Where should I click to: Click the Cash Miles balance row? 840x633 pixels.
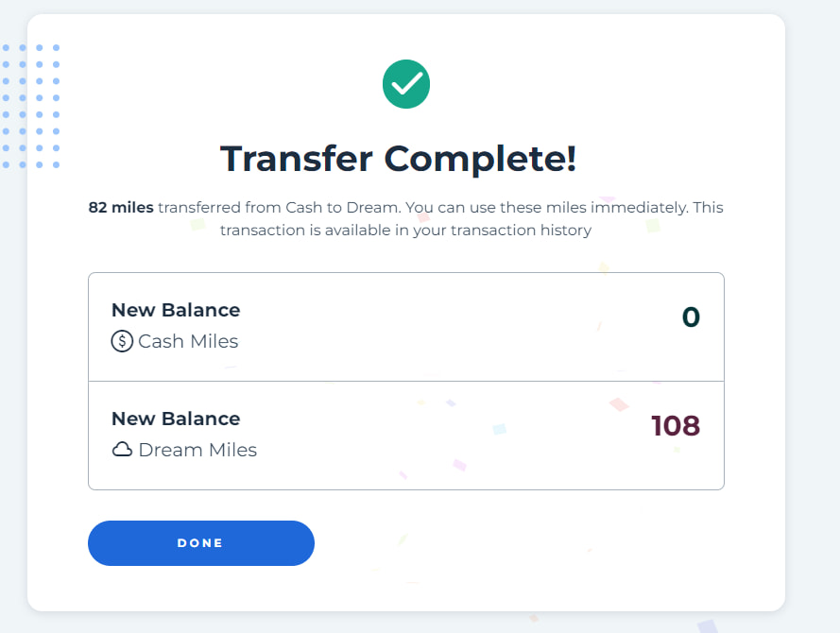[406, 326]
